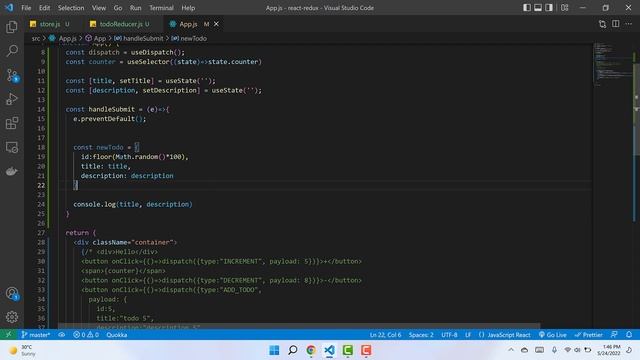Open the Go menu
Image resolution: width=640 pixels, height=360 pixels.
118,8
